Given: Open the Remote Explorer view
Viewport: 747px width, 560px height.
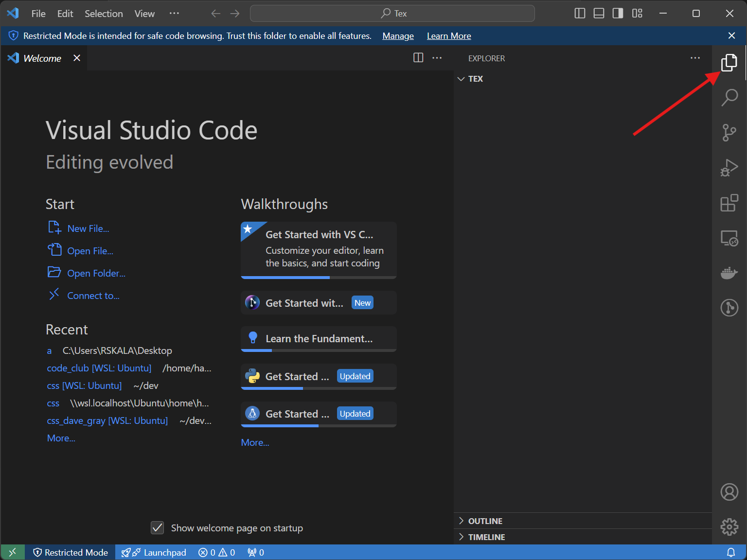Looking at the screenshot, I should tap(729, 238).
